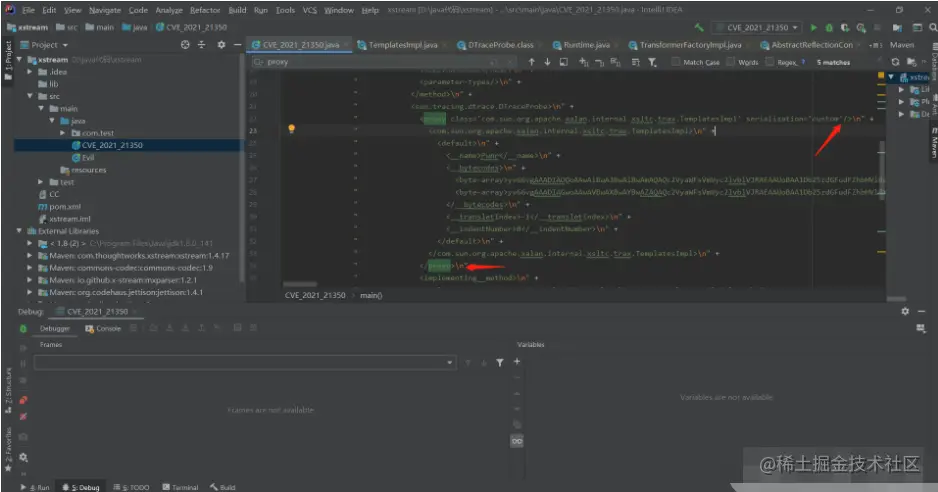
Task: Click the Project panel locate-file target icon
Action: pyautogui.click(x=185, y=45)
